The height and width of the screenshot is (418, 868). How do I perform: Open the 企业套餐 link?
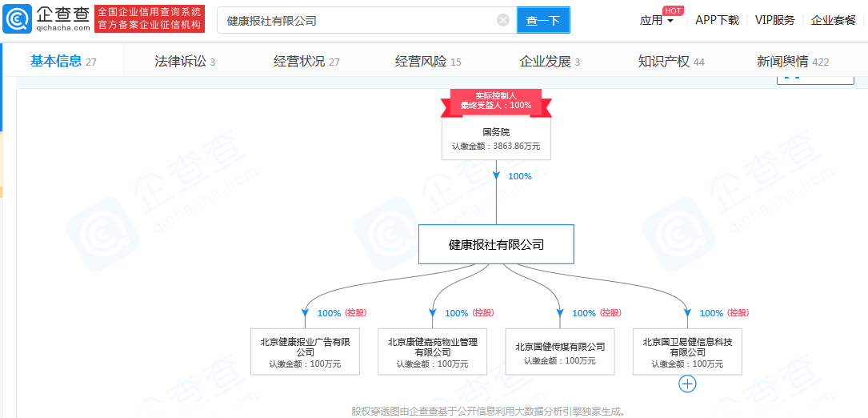tap(833, 21)
